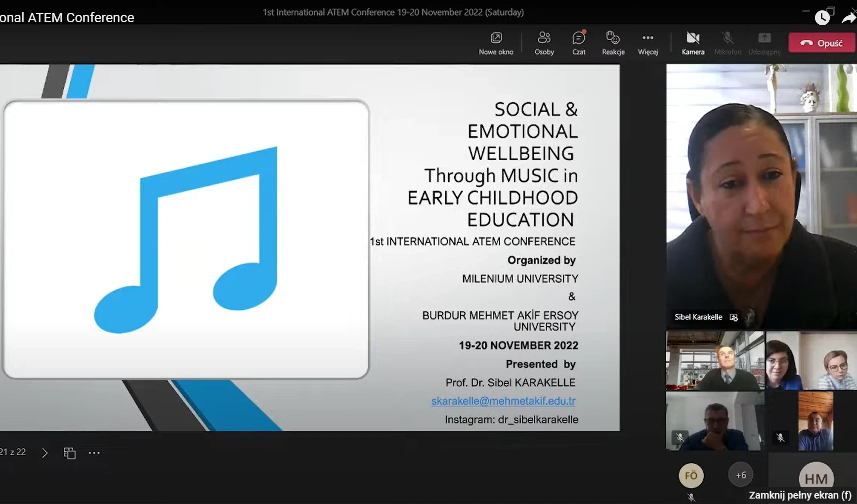Open the Czat meeting chat
This screenshot has width=857, height=504.
point(579,43)
